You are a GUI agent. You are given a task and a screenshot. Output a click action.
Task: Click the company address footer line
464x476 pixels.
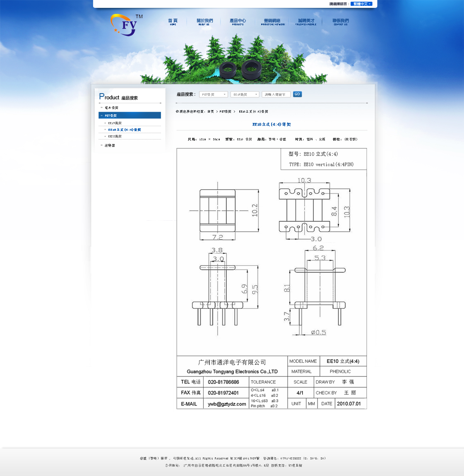coord(233,465)
